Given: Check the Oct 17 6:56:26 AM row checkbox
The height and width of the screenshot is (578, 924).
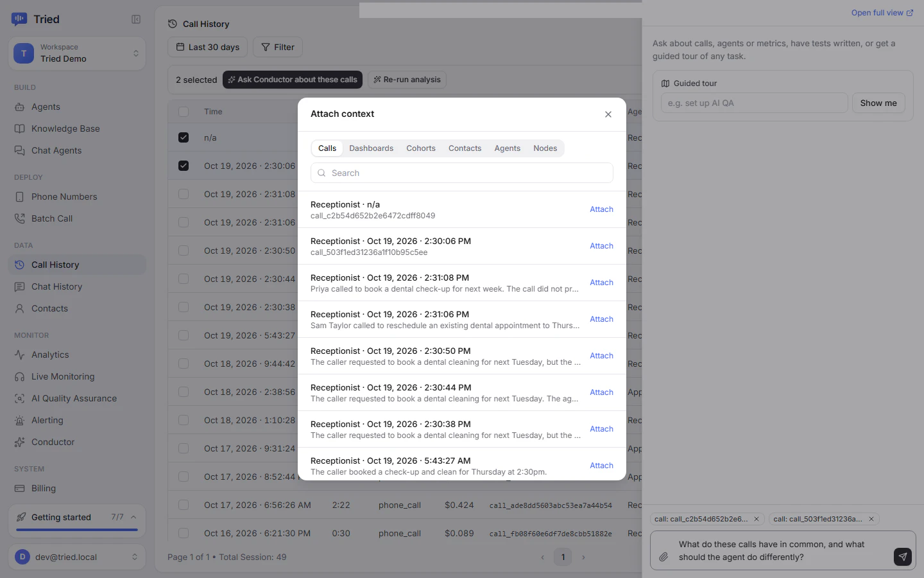Looking at the screenshot, I should coord(184,505).
